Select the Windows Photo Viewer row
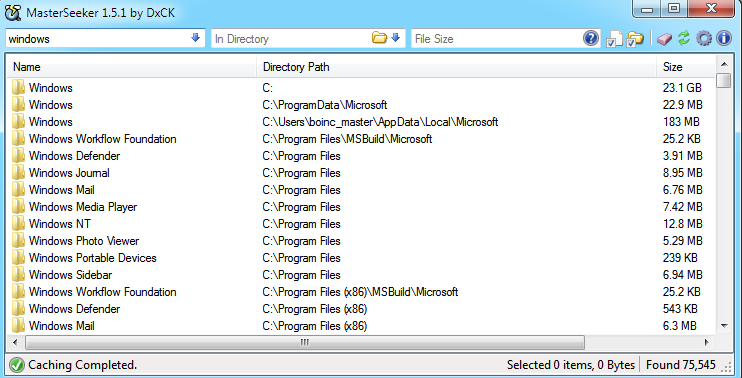This screenshot has height=378, width=742. (x=361, y=241)
